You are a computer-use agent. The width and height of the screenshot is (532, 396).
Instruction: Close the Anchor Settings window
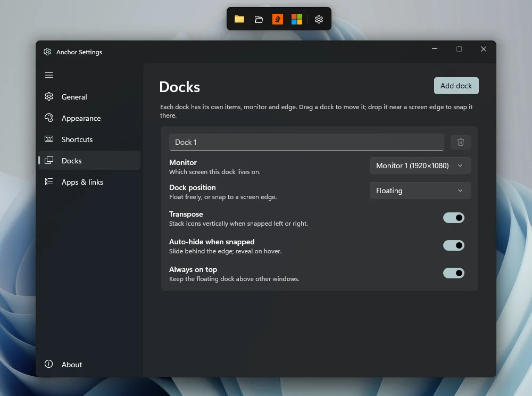(484, 49)
